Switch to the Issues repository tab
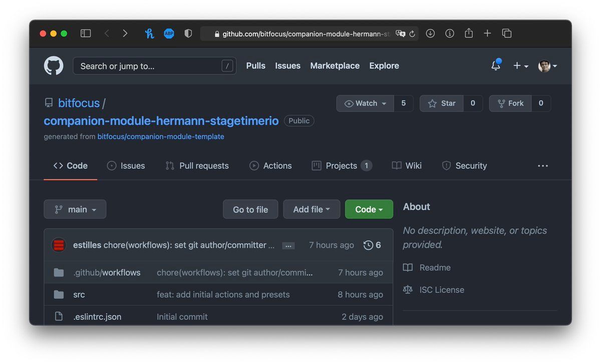The width and height of the screenshot is (601, 364). click(x=126, y=166)
